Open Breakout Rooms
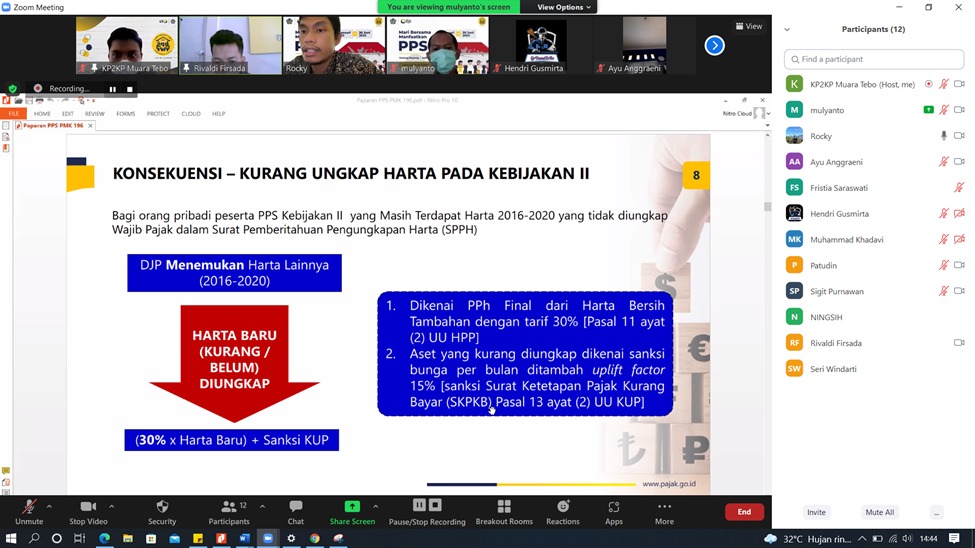 point(504,511)
